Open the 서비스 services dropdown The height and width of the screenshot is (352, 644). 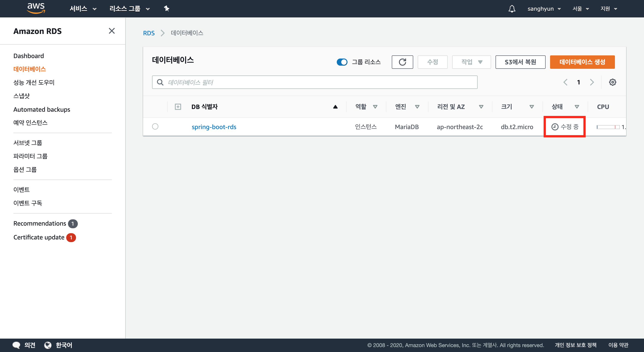coord(83,9)
